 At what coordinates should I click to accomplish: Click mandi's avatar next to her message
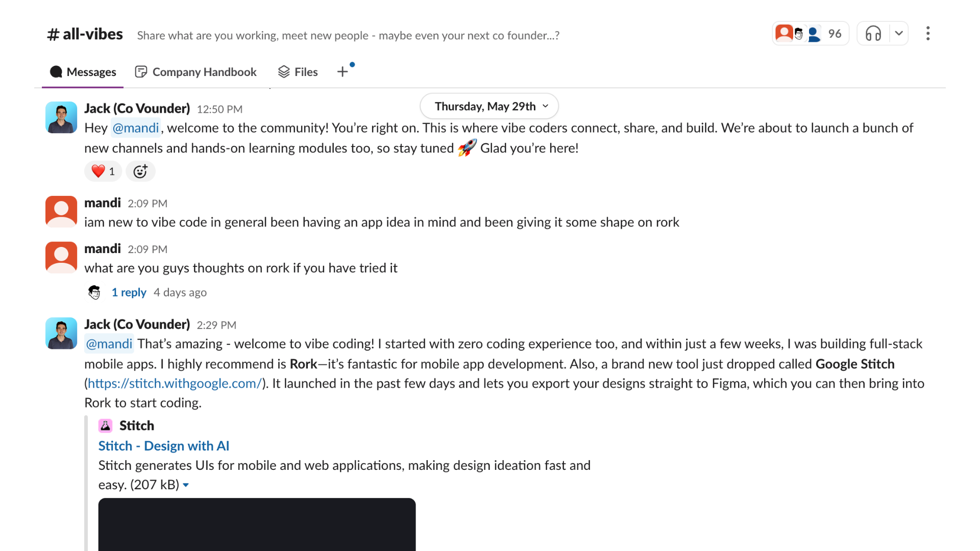click(61, 211)
